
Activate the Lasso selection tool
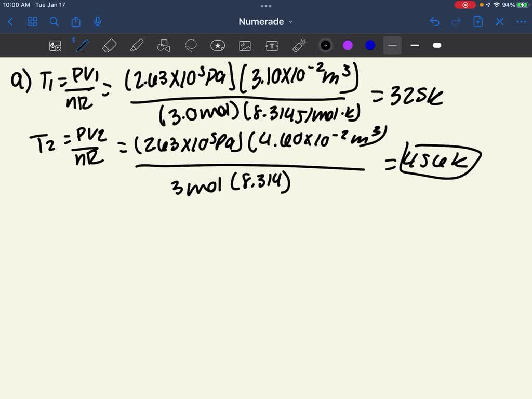click(191, 46)
